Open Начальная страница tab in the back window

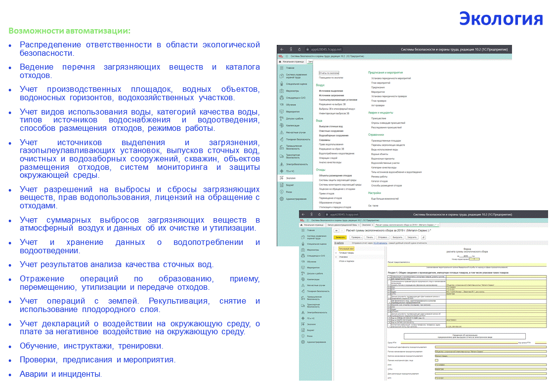point(292,62)
